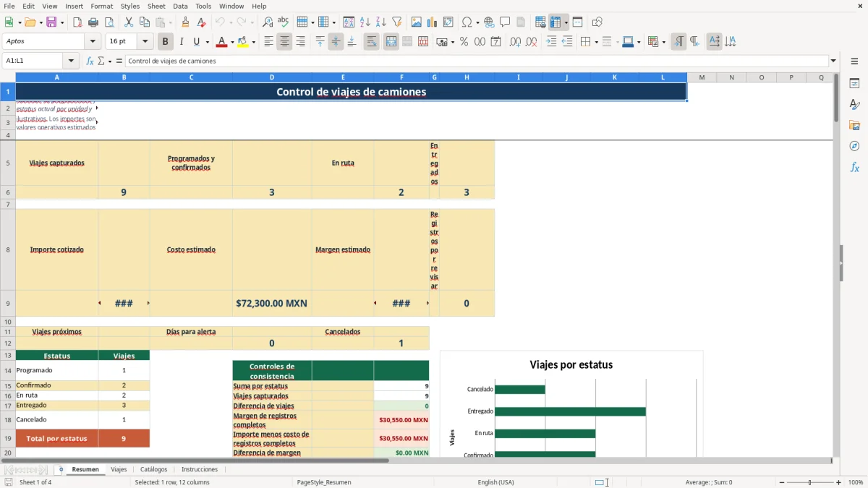Open the Tools menu
The width and height of the screenshot is (868, 488).
tap(203, 6)
